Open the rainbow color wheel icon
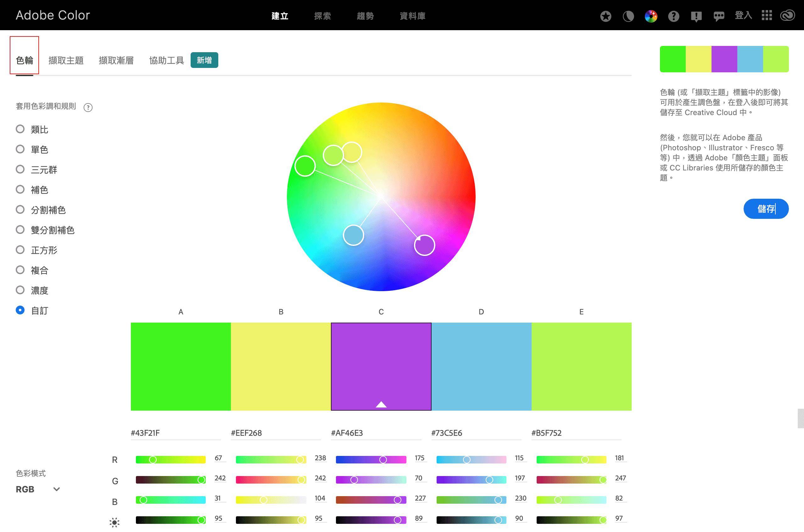 [x=650, y=16]
